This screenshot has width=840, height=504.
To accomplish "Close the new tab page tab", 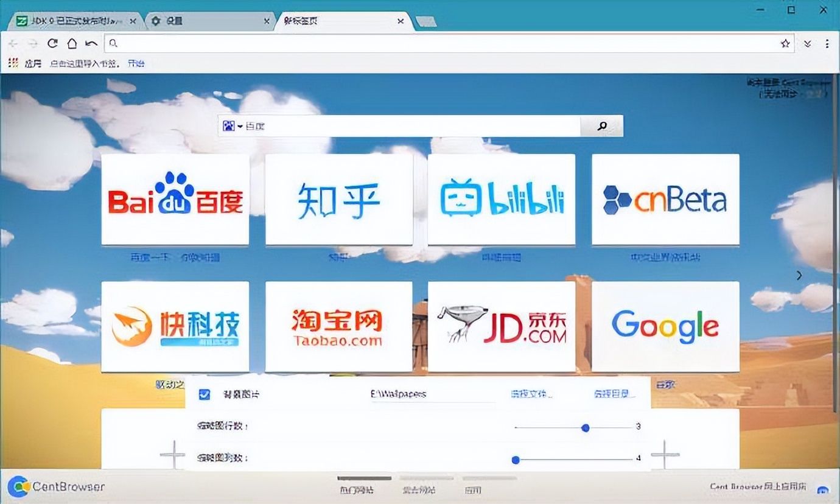I will pos(401,21).
